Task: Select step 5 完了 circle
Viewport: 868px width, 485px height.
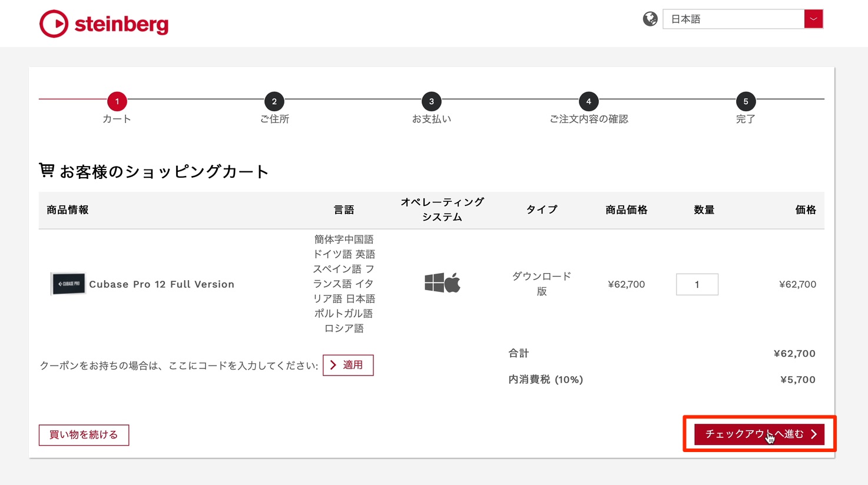Action: [746, 101]
